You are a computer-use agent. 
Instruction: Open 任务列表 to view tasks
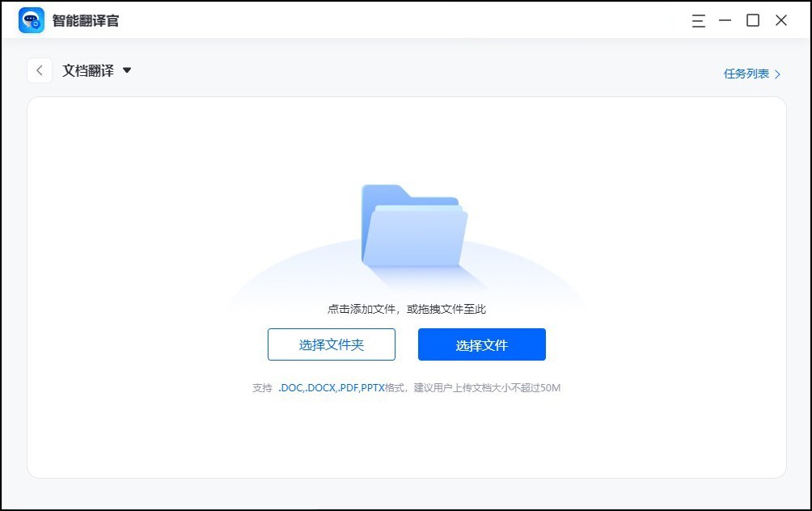(x=748, y=73)
